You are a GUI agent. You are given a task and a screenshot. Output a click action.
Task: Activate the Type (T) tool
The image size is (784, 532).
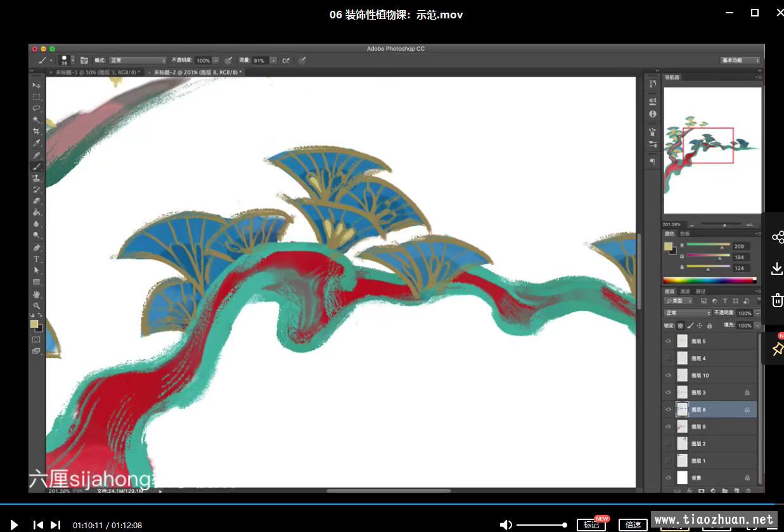click(37, 259)
